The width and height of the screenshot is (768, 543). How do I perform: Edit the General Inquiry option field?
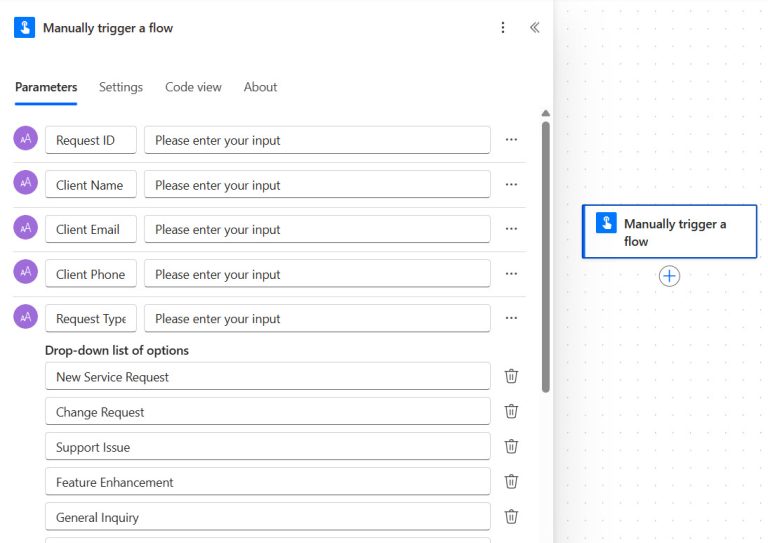pyautogui.click(x=268, y=517)
